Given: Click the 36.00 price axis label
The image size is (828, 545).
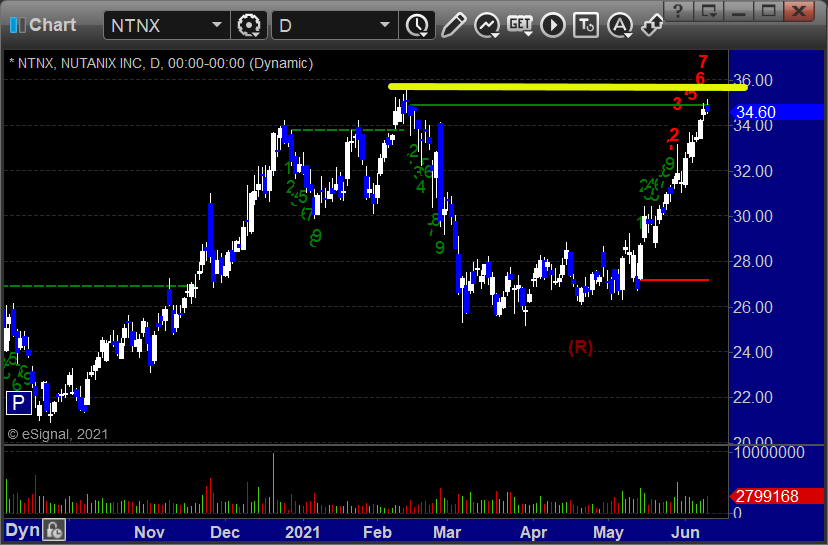Looking at the screenshot, I should 753,80.
